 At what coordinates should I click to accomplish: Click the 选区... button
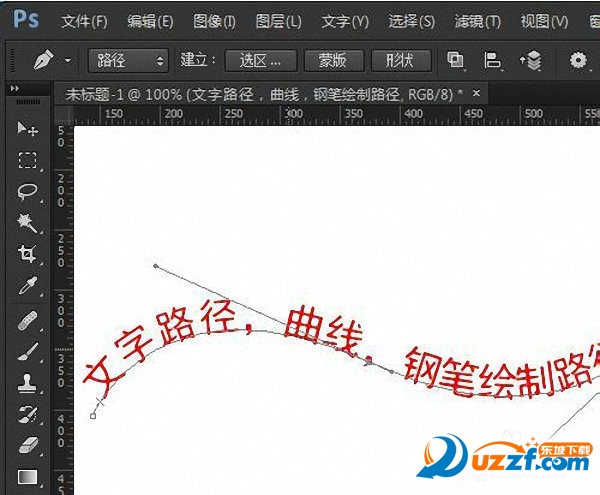coord(261,61)
